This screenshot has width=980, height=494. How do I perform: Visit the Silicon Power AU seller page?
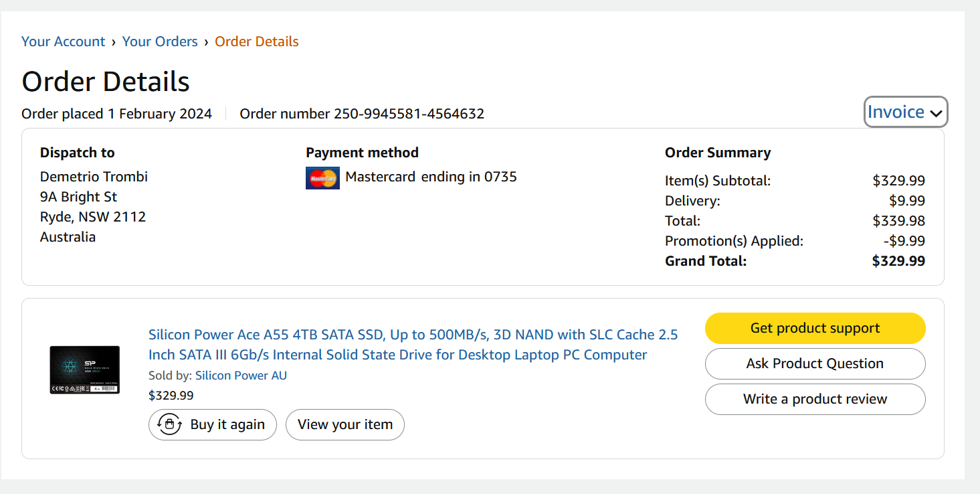point(241,376)
